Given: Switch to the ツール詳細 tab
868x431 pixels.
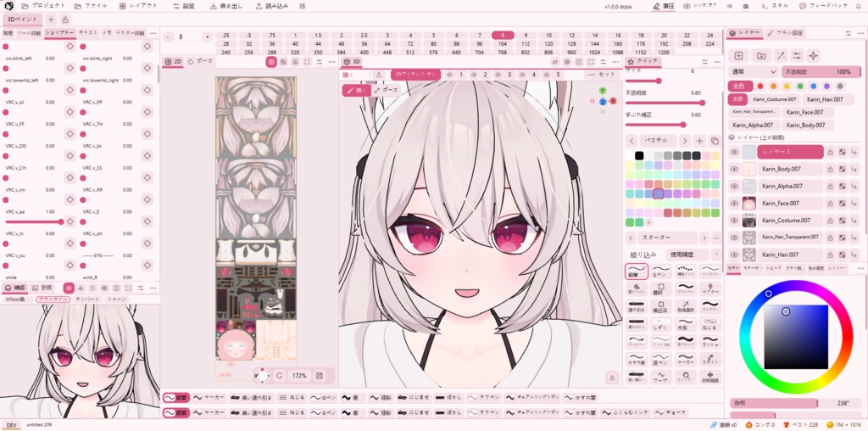Looking at the screenshot, I should tap(29, 33).
